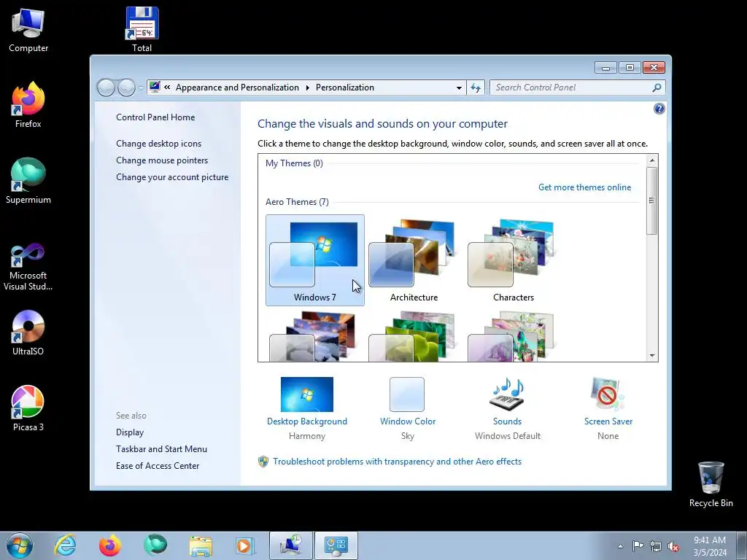Open the Window Color Sky swatch
Viewport: 747px width, 560px height.
[407, 394]
